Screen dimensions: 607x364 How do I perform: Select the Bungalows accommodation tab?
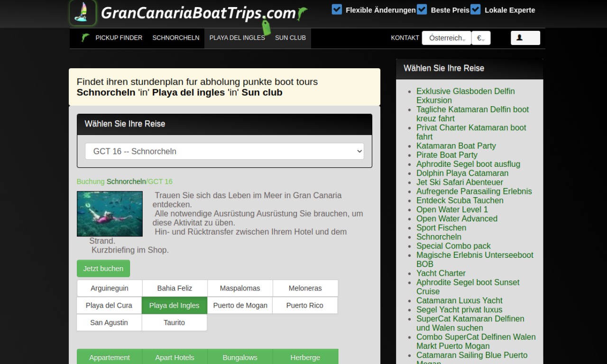pos(240,357)
